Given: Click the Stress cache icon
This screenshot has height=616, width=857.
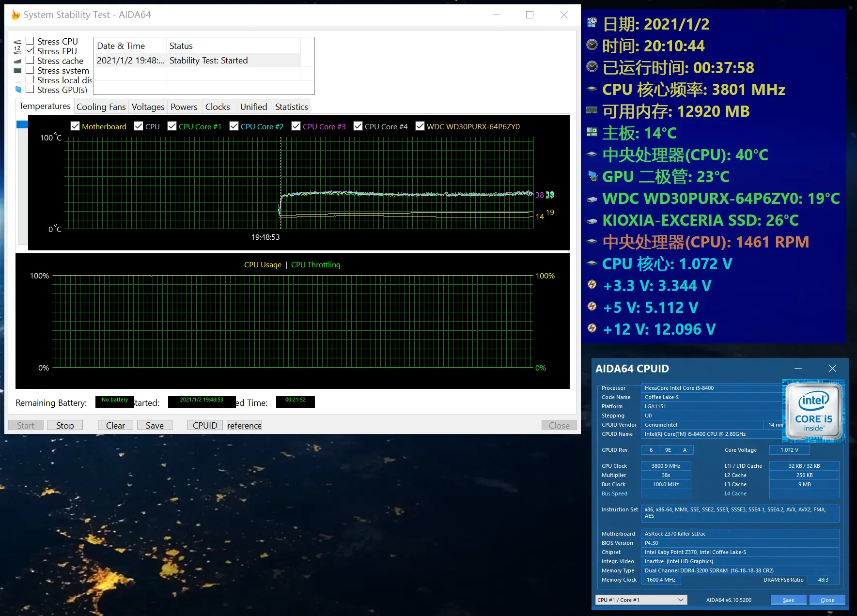Looking at the screenshot, I should coord(17,61).
